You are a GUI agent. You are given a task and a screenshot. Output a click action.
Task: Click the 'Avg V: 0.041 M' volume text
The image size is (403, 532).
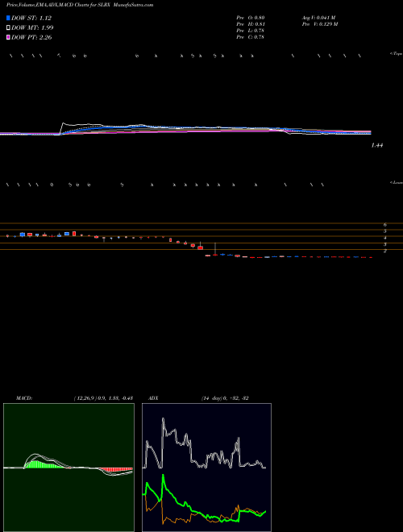(x=318, y=17)
